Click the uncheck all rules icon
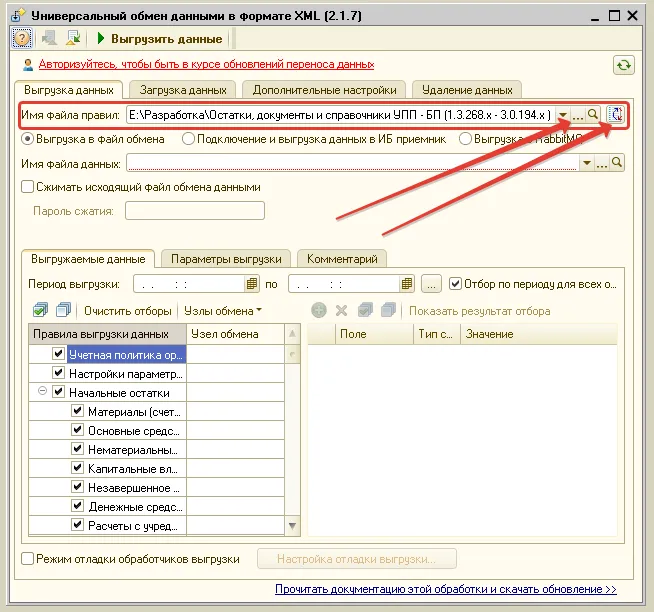Screen dimensions: 654x612 point(63,311)
